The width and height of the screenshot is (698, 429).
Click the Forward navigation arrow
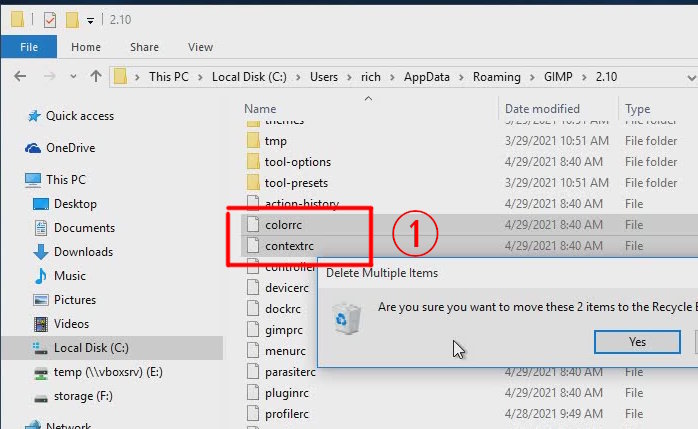pyautogui.click(x=49, y=77)
